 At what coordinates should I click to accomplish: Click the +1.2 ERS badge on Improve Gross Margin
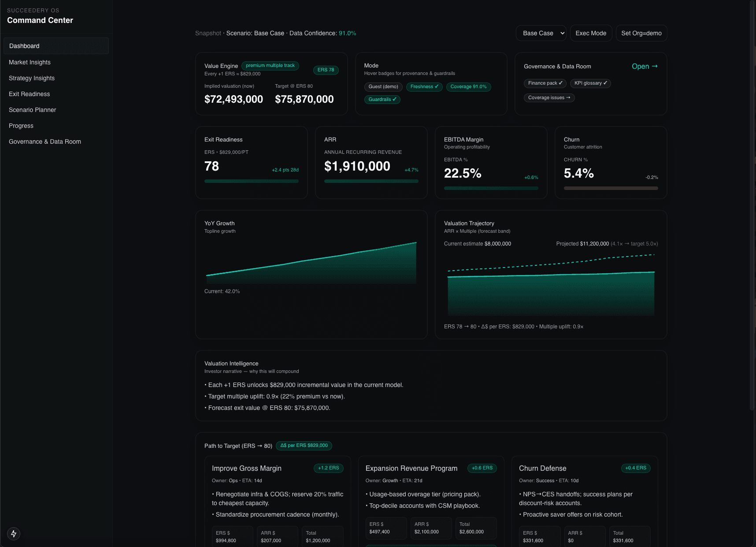(329, 468)
